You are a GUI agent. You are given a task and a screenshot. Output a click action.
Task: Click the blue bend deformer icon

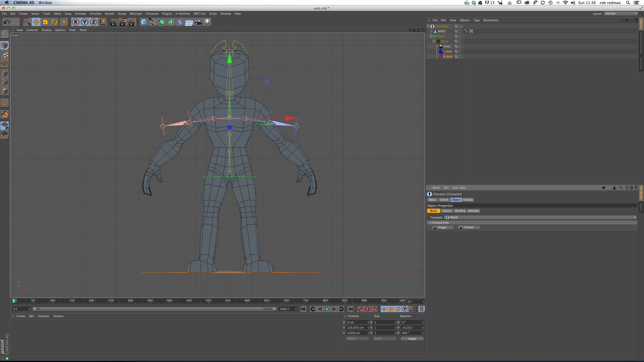tap(180, 22)
